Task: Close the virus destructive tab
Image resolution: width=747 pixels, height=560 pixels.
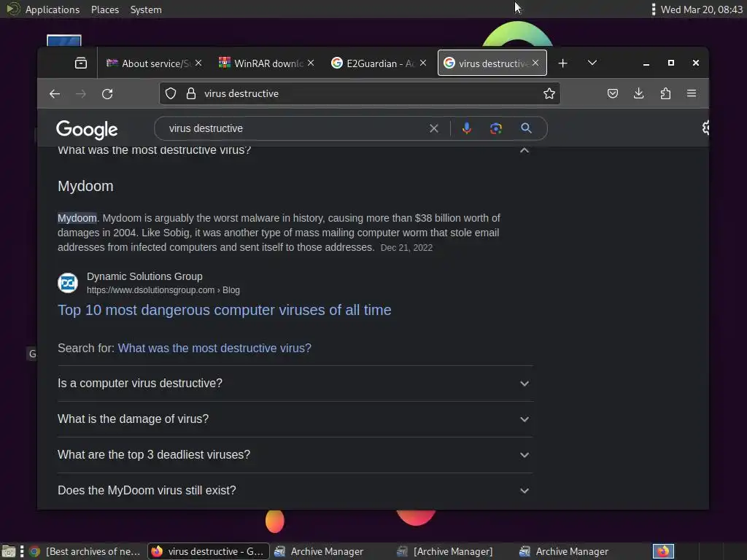Action: pos(535,63)
